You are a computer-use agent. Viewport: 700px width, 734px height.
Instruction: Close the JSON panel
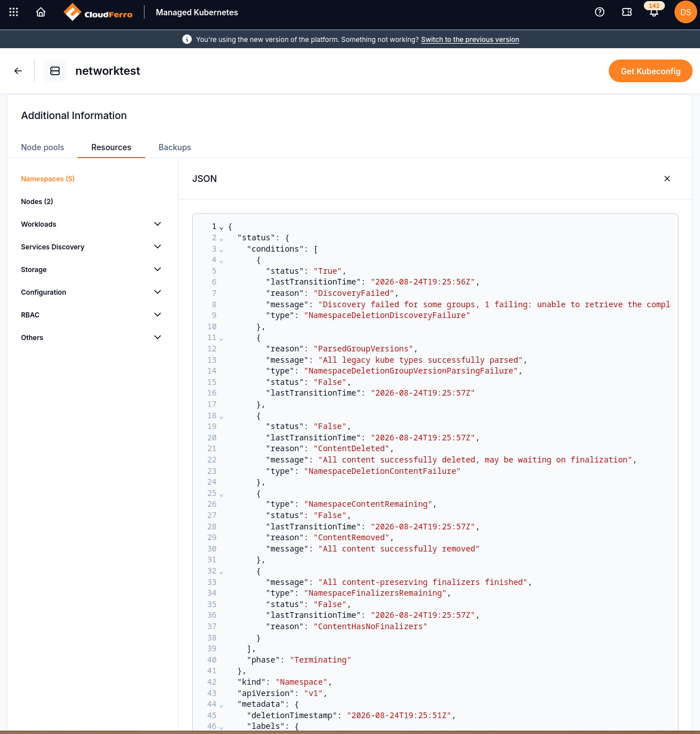tap(667, 179)
